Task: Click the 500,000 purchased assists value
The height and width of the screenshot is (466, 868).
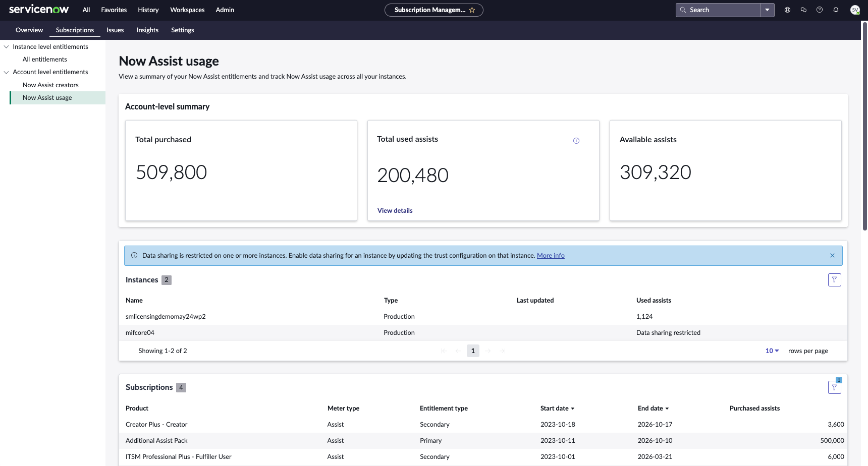Action: click(x=832, y=441)
